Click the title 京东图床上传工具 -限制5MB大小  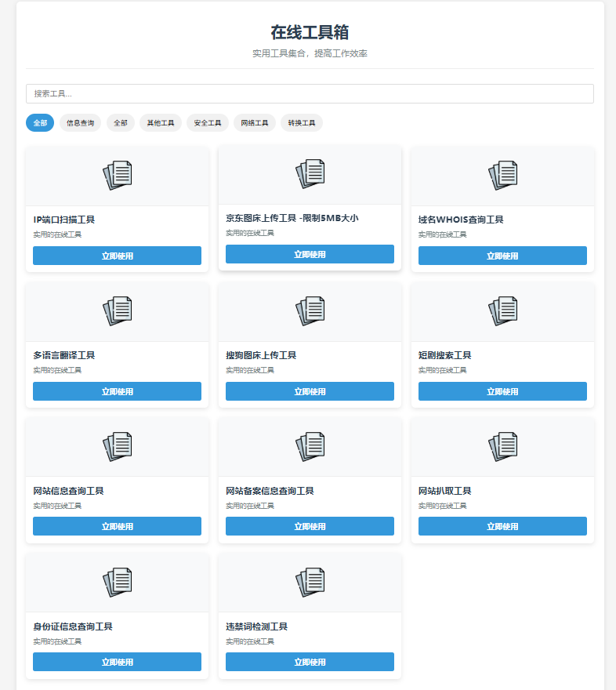point(292,218)
